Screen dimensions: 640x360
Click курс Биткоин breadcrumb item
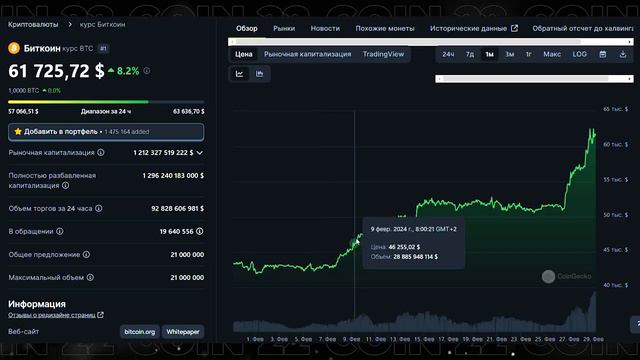click(102, 24)
